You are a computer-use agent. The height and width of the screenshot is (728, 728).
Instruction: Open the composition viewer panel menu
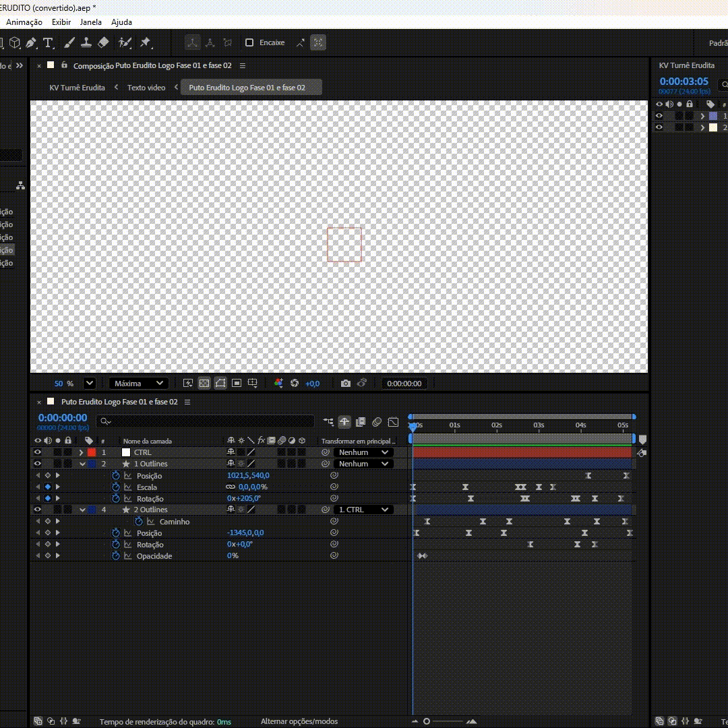coord(243,66)
